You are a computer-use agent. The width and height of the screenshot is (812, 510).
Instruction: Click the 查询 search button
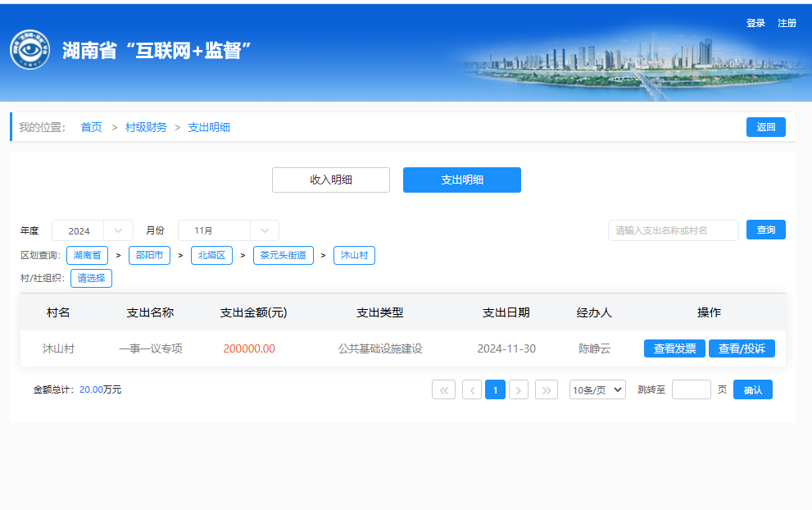point(766,230)
